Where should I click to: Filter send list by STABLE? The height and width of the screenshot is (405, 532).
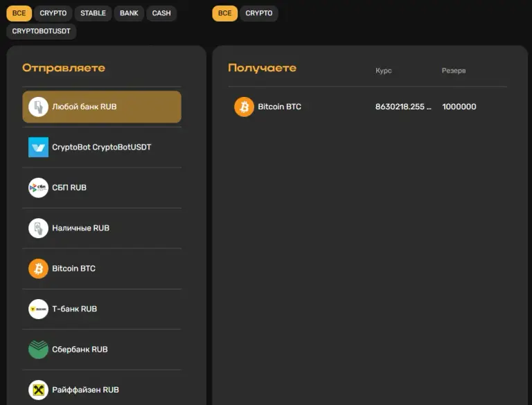[x=93, y=13]
